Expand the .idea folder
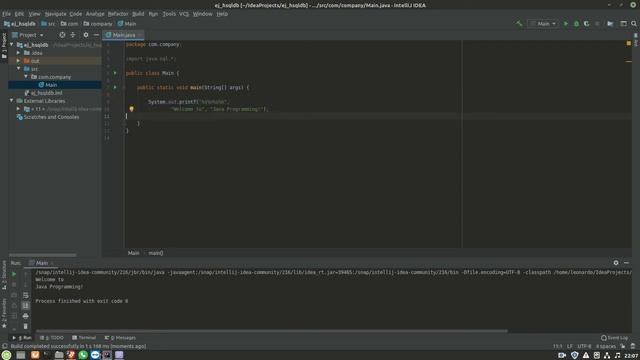This screenshot has width=640, height=360. [x=18, y=53]
